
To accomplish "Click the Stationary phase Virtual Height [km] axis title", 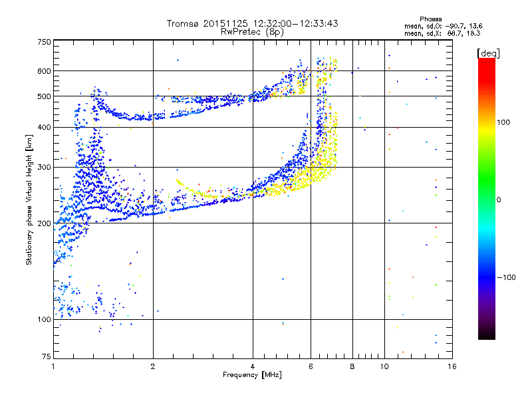I will pos(29,200).
